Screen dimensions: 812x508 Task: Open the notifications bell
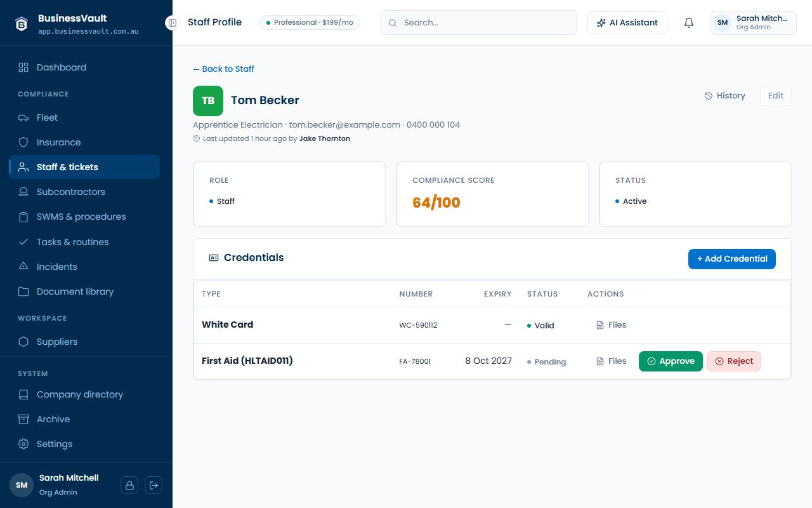pos(689,23)
